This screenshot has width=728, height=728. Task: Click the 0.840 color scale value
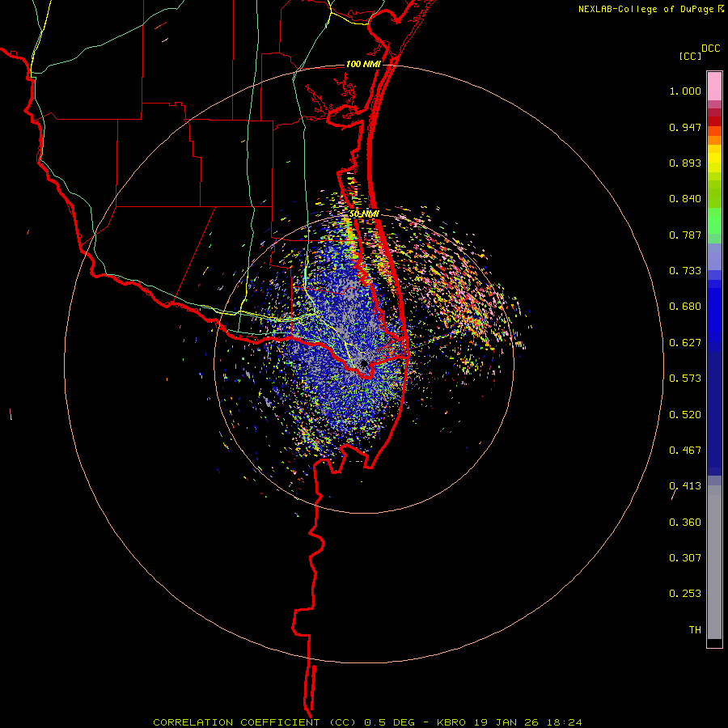tap(685, 199)
